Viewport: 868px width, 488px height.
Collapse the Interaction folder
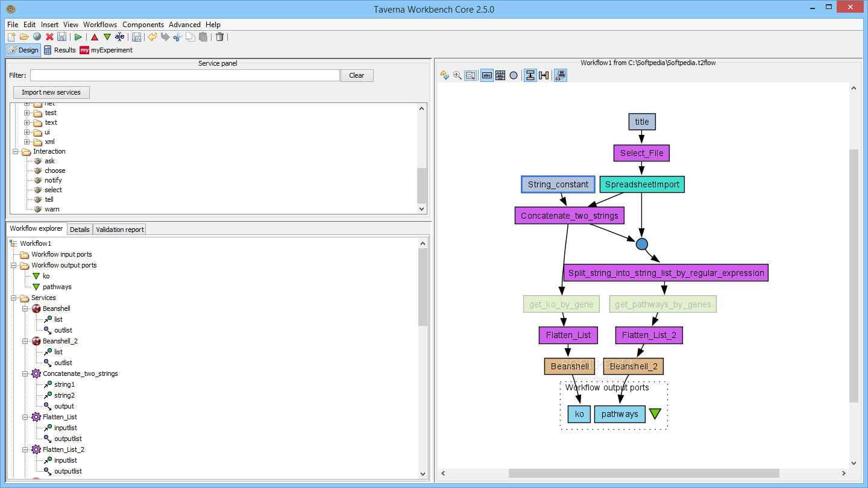(16, 151)
